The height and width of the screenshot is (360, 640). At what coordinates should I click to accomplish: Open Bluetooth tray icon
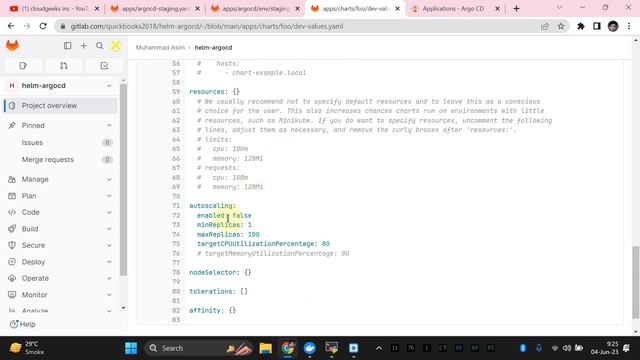point(522,348)
